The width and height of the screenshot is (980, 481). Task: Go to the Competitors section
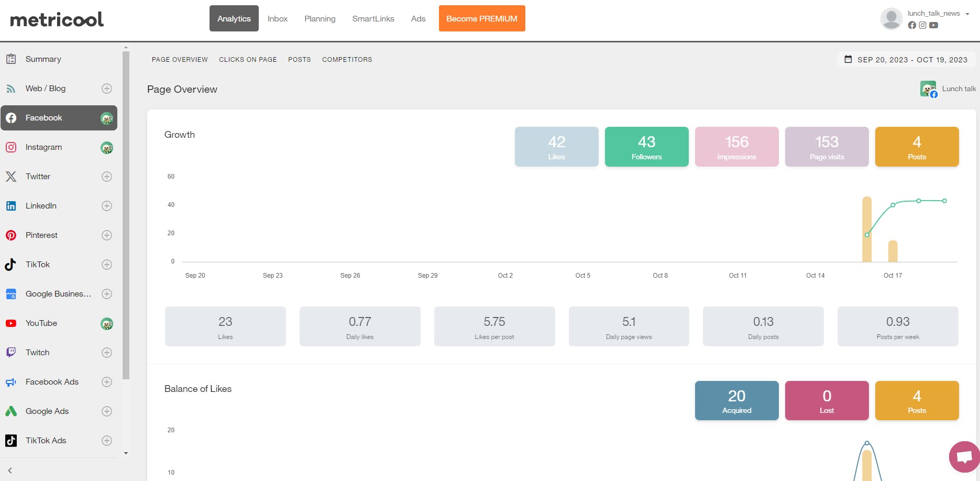(x=347, y=60)
